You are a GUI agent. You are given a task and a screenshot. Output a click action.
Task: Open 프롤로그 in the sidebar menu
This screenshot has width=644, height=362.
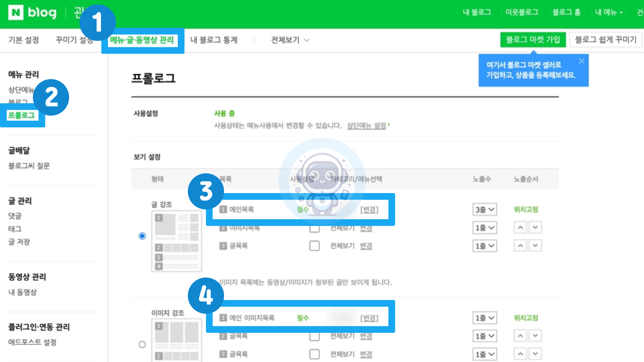click(21, 115)
